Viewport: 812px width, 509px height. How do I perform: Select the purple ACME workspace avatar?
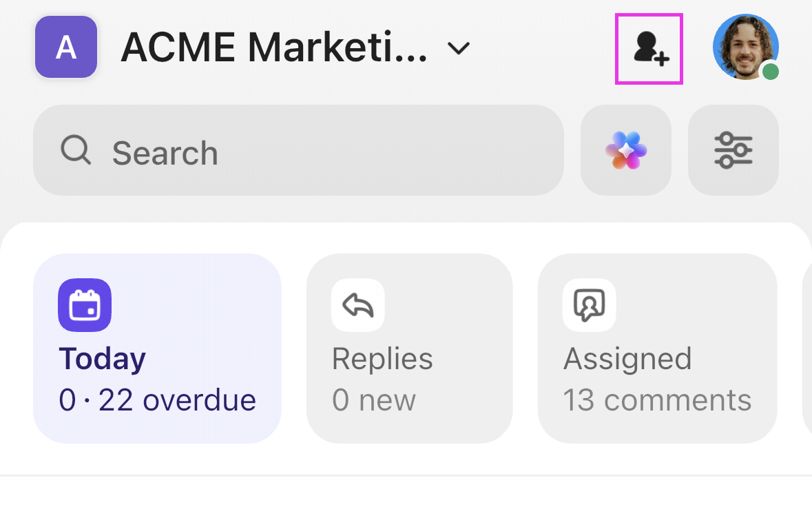tap(65, 47)
